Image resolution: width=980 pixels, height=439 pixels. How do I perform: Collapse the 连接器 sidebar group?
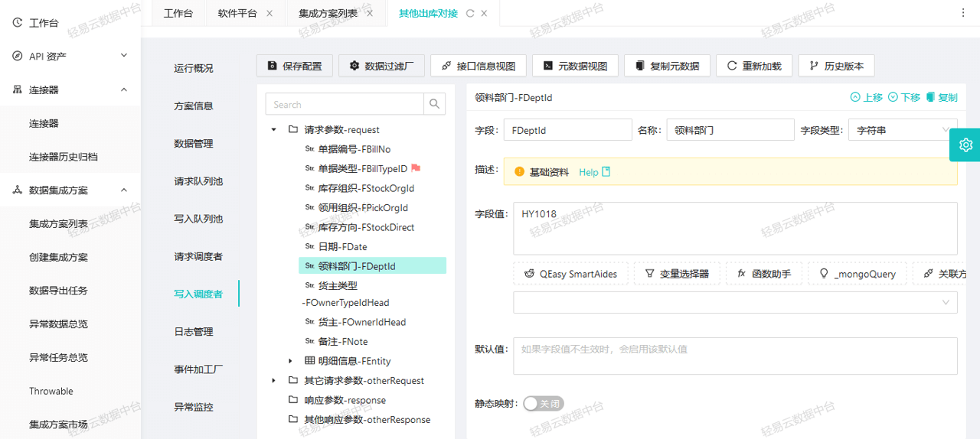pos(124,89)
